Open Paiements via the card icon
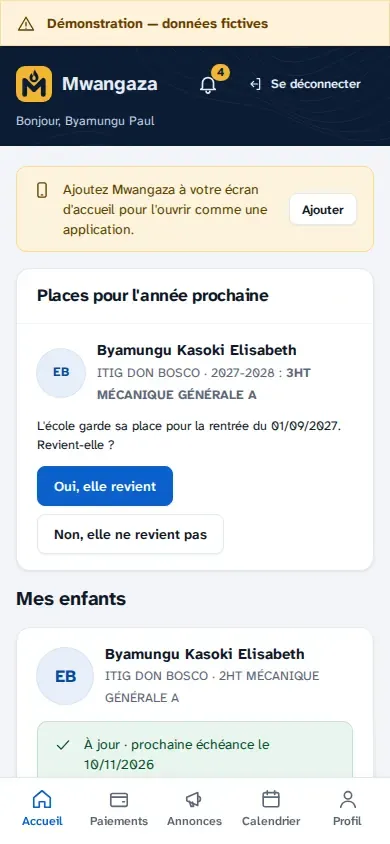The width and height of the screenshot is (390, 844). (118, 800)
